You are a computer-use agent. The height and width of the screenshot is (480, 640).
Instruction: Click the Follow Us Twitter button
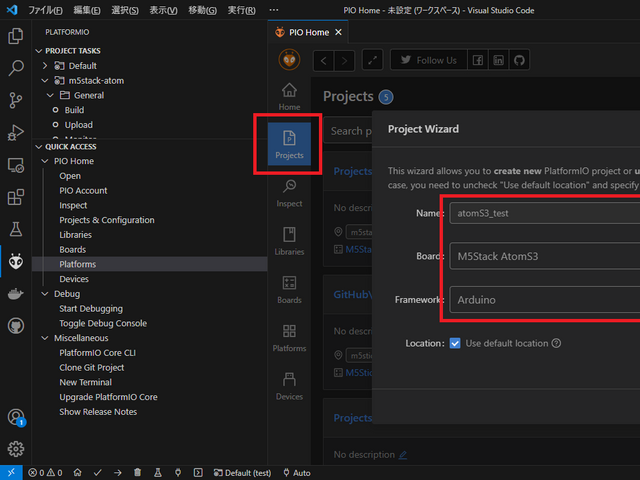[429, 60]
